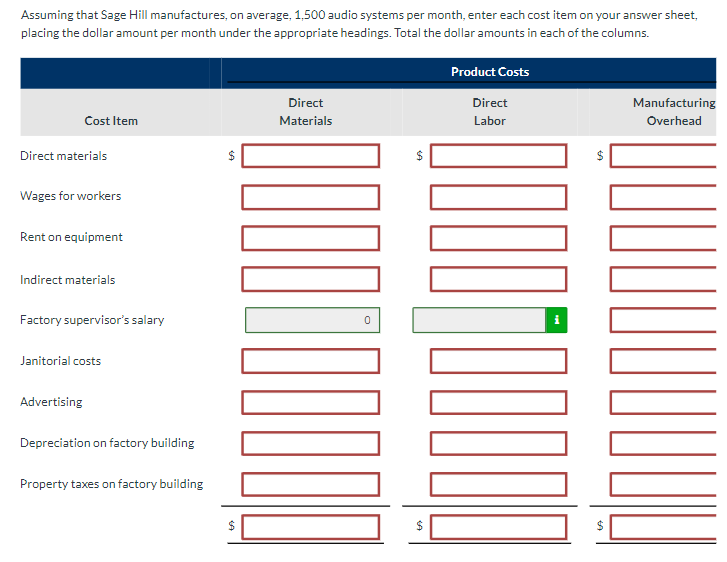This screenshot has height=562, width=727.
Task: Click the Factory supervisor's salary label
Action: 92,320
